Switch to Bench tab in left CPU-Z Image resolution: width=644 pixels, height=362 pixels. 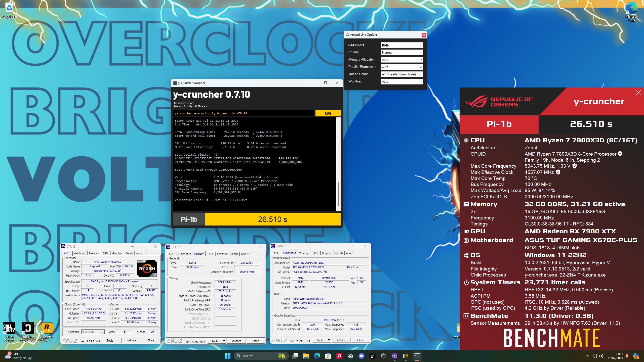click(x=129, y=253)
